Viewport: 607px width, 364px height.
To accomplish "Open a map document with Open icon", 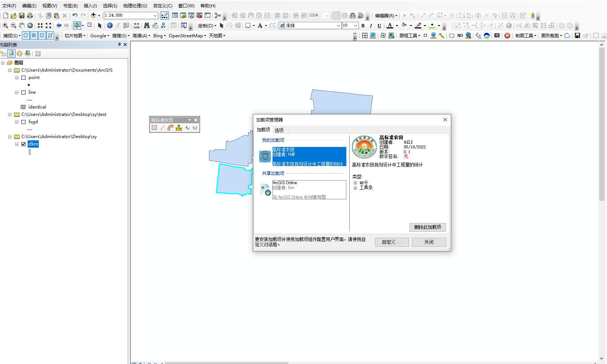I will [14, 16].
